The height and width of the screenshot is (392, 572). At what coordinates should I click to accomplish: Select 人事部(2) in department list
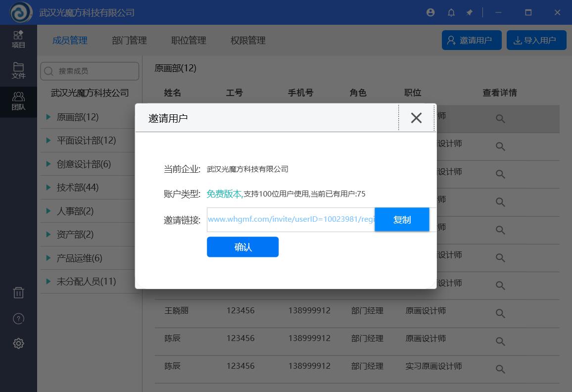pos(75,211)
